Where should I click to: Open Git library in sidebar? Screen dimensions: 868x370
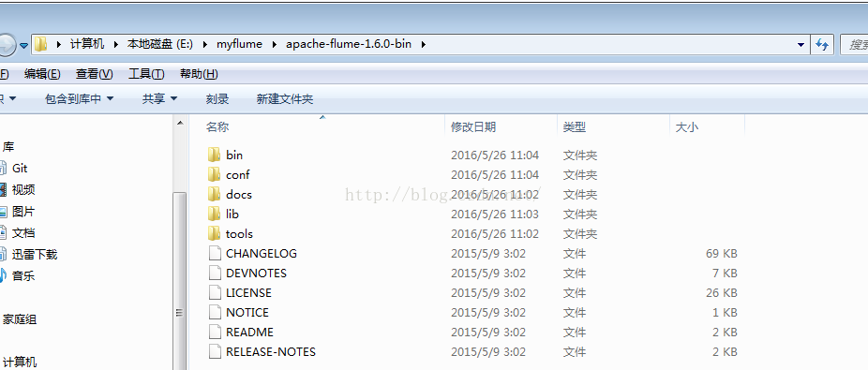pos(20,168)
